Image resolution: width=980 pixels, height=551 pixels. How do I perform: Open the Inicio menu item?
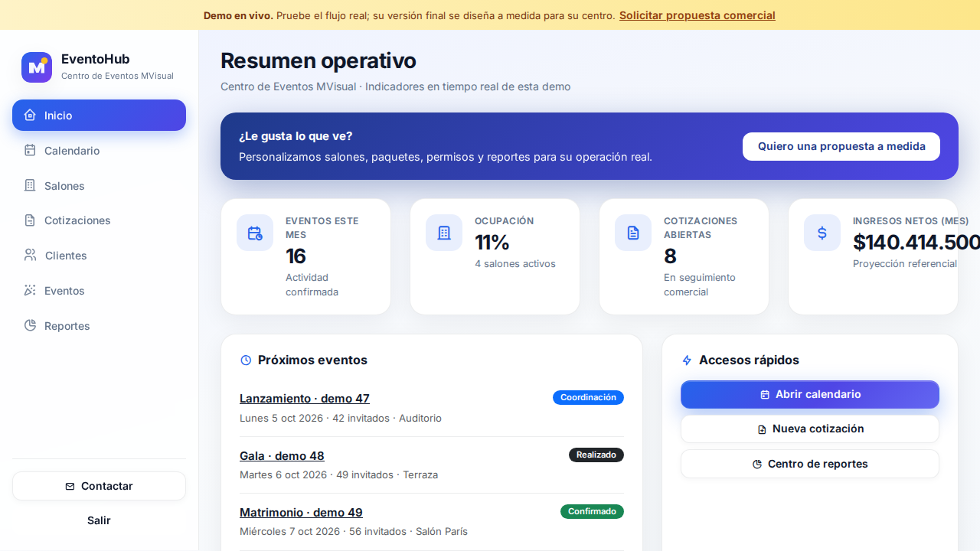[99, 115]
